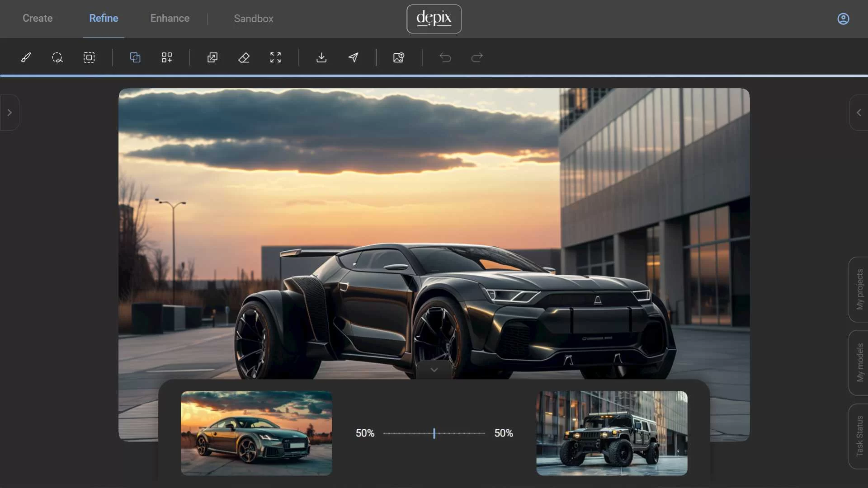The image size is (868, 488).
Task: Switch to the Enhance tab
Action: tap(170, 19)
